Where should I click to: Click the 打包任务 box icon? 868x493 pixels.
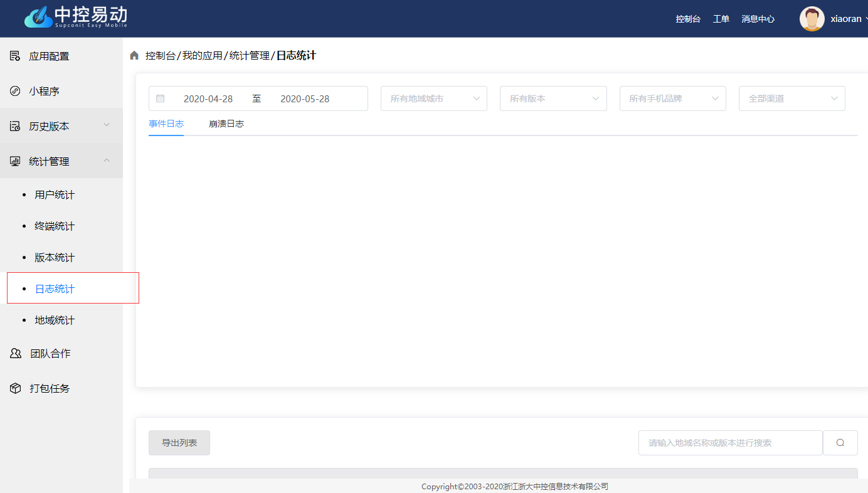tap(16, 388)
